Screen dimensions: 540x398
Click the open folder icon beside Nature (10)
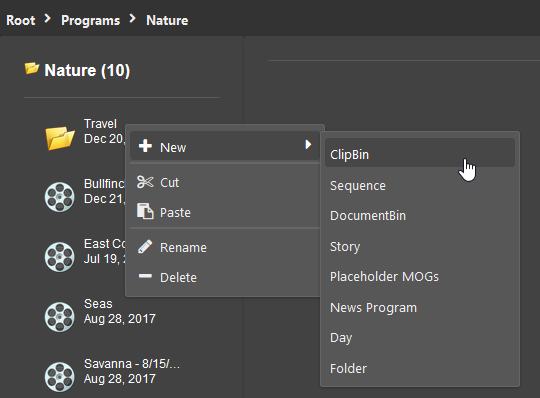coord(32,68)
